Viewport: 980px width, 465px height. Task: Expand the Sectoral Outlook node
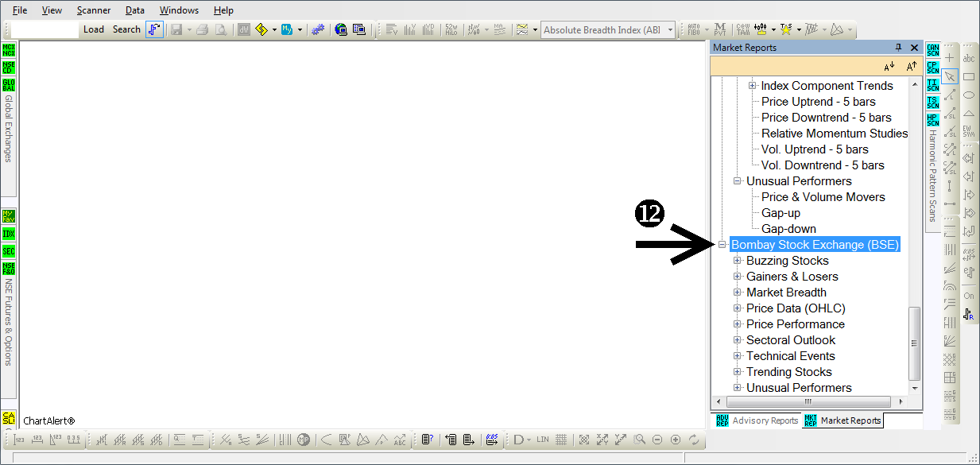(x=738, y=340)
